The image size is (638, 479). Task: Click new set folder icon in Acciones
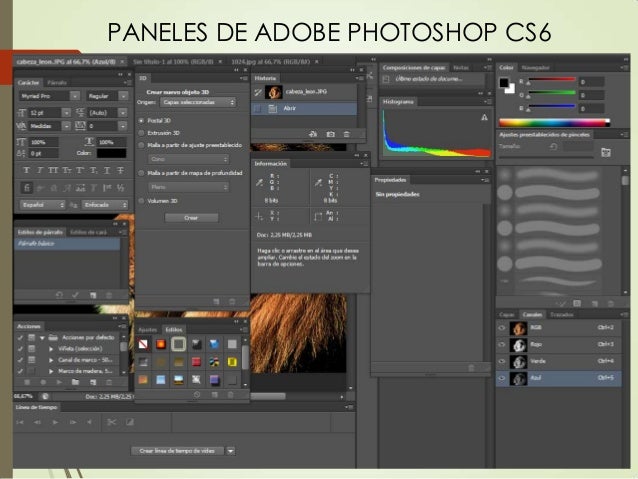coord(75,383)
